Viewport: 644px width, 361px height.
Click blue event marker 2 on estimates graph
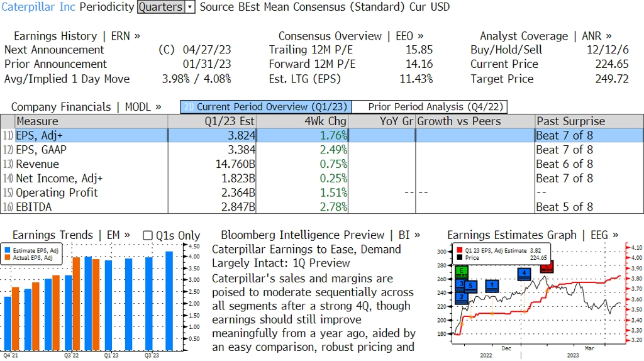pos(462,297)
